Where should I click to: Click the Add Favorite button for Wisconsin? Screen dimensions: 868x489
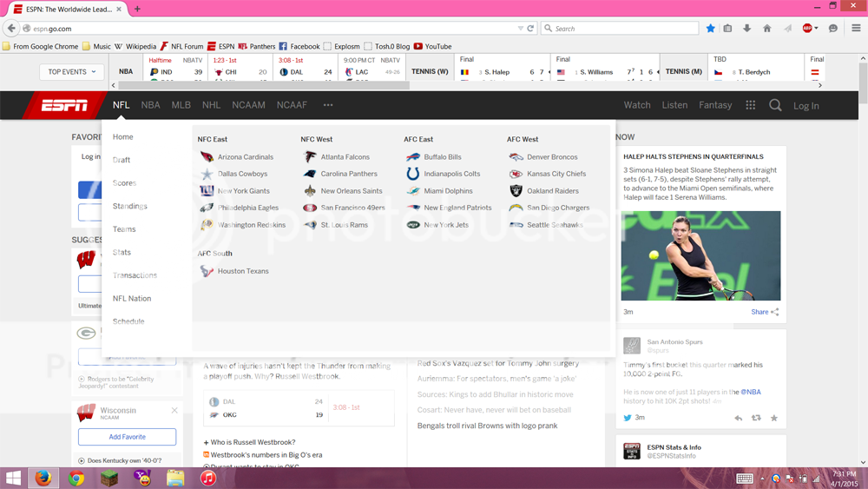coord(128,437)
